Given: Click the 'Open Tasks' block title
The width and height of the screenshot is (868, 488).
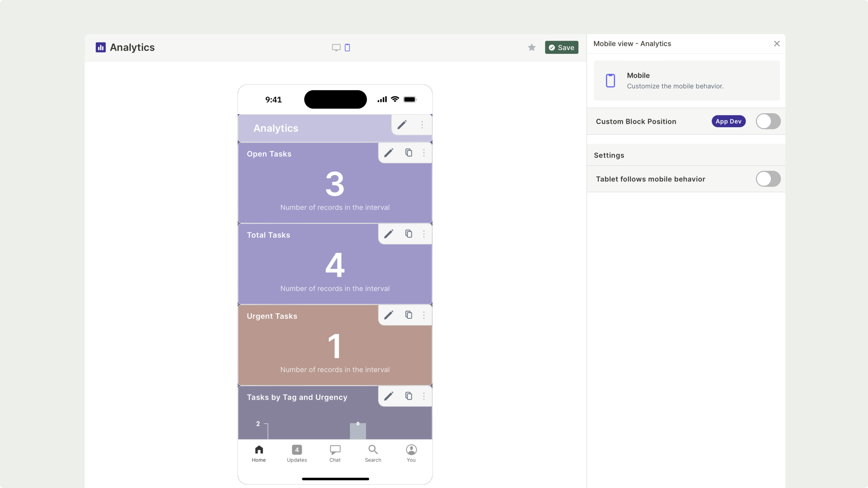Looking at the screenshot, I should click(269, 154).
